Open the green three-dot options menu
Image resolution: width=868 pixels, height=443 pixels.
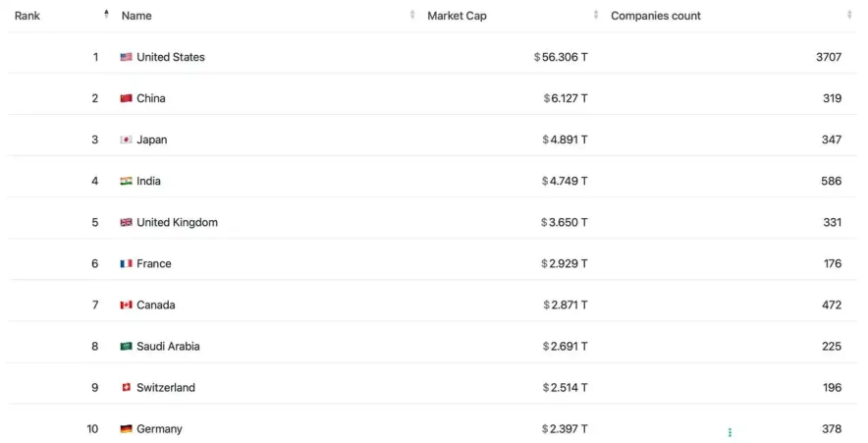click(730, 432)
